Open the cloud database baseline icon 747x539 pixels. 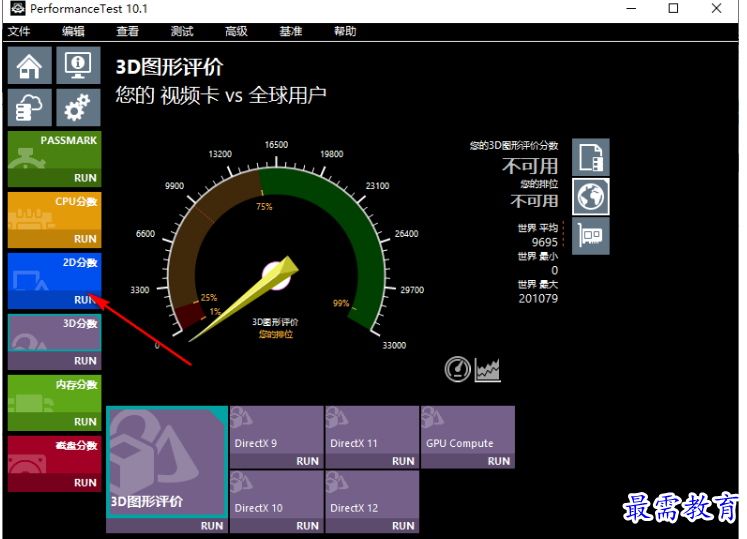click(x=30, y=107)
